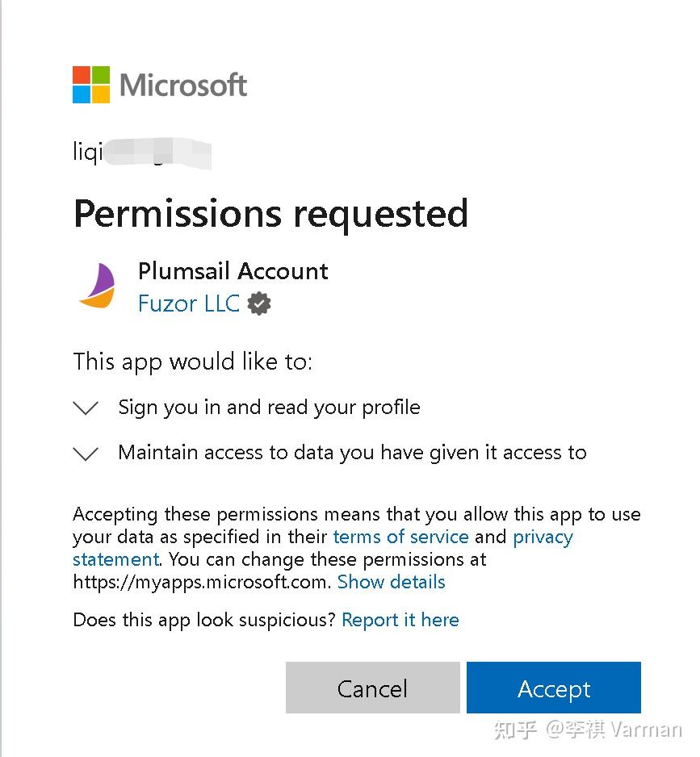Viewport: 700px width, 757px height.
Task: Click Show details link
Action: [392, 582]
